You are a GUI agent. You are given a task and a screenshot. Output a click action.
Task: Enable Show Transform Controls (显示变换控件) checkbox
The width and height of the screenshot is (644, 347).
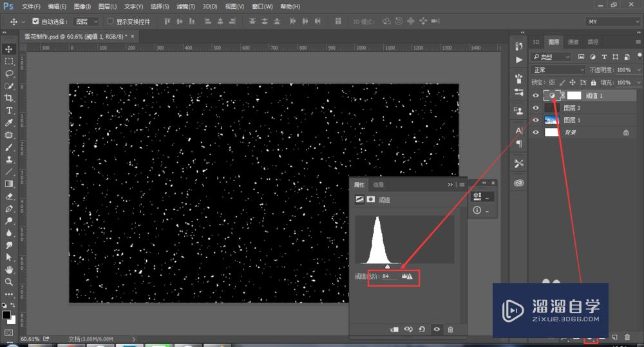point(110,21)
